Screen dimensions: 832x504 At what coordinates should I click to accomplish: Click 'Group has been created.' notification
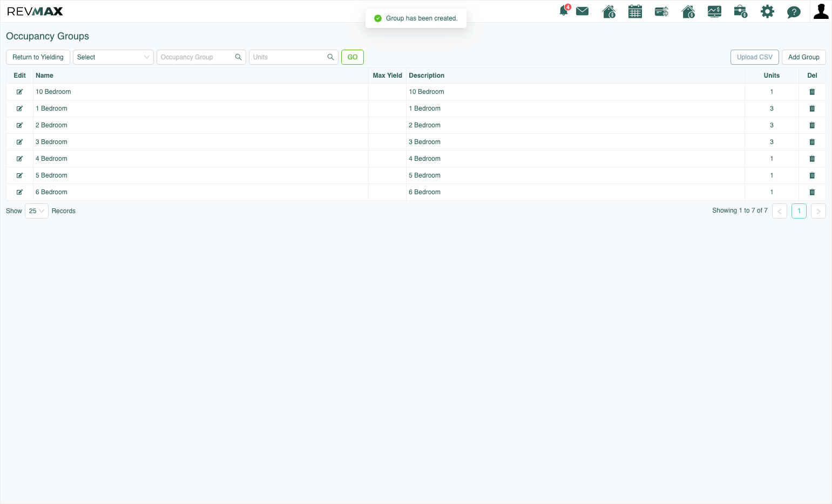coord(416,18)
